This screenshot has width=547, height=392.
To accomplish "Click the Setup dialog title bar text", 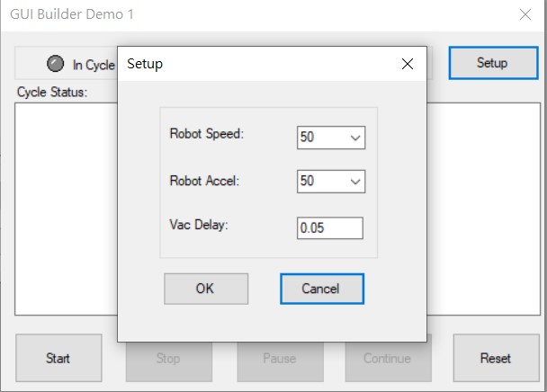I will pos(145,65).
